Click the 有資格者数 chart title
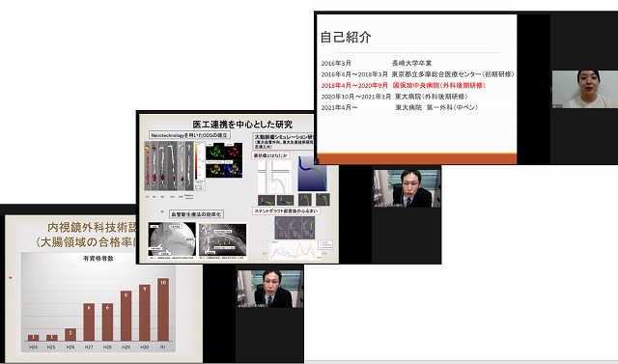This screenshot has height=364, width=618. tap(98, 259)
